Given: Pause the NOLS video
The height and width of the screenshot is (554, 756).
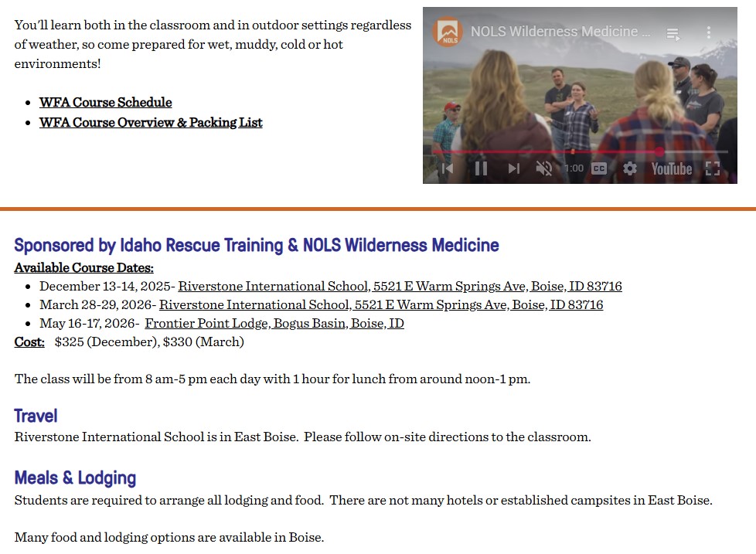Looking at the screenshot, I should 481,168.
